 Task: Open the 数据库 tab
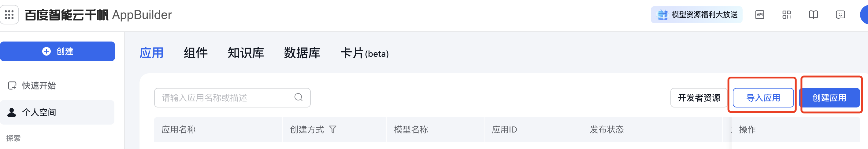pyautogui.click(x=302, y=53)
